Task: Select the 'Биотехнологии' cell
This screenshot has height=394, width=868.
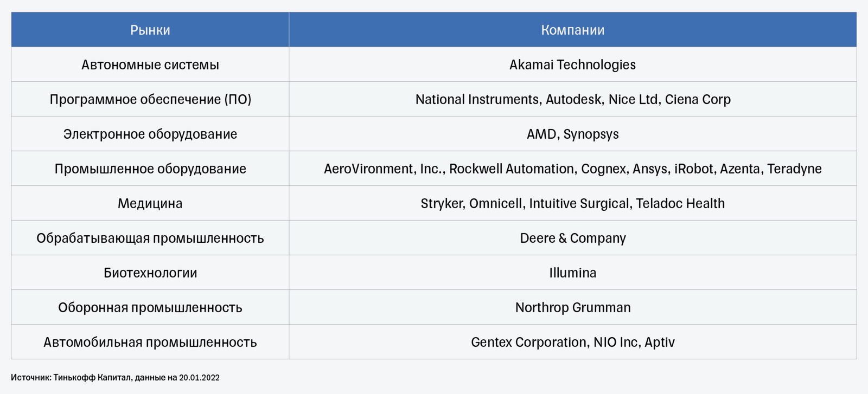Action: 150,273
